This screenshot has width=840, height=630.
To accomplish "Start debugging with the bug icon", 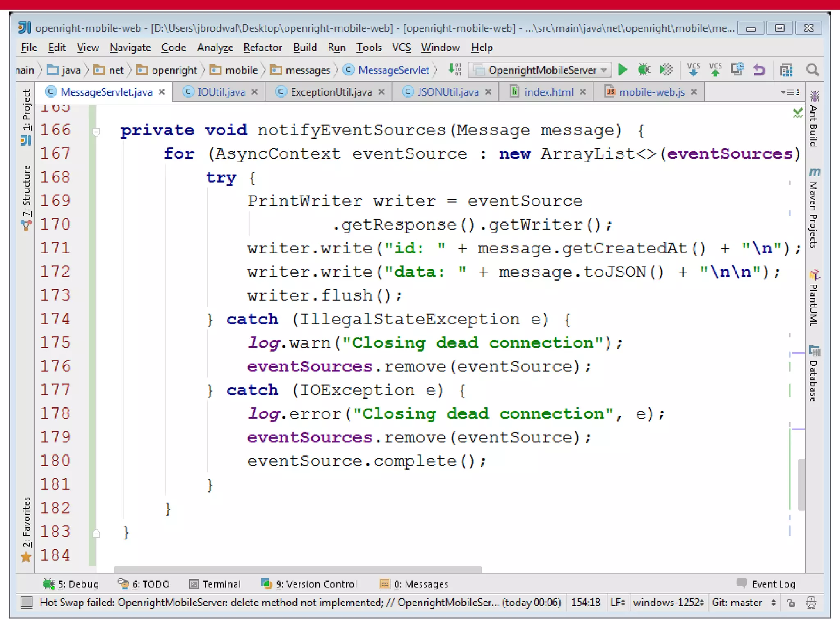I will click(x=644, y=70).
